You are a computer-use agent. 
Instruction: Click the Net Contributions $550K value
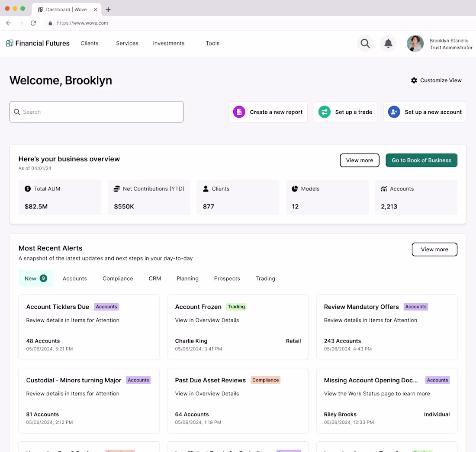[124, 207]
